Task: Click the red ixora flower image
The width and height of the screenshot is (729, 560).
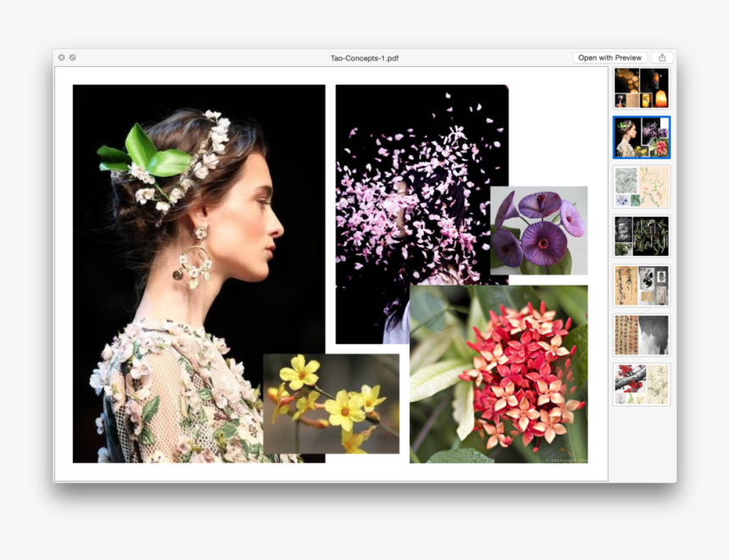Action: coord(498,374)
